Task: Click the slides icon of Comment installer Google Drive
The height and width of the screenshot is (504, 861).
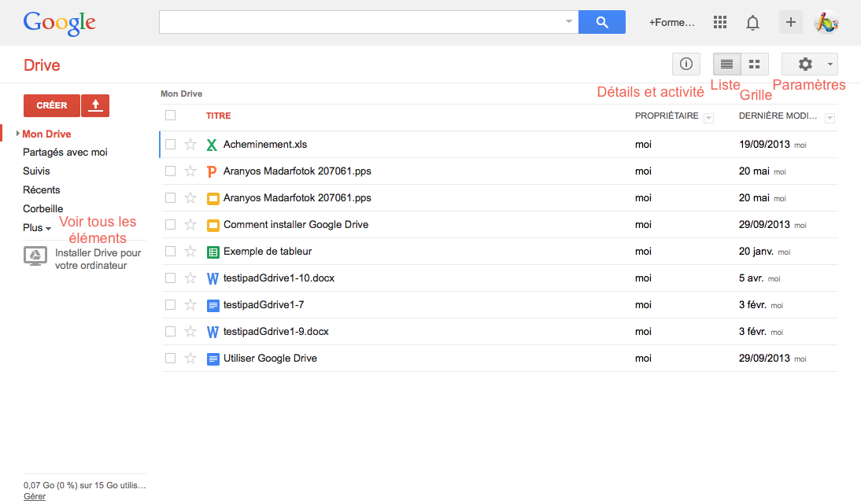Action: [x=213, y=225]
